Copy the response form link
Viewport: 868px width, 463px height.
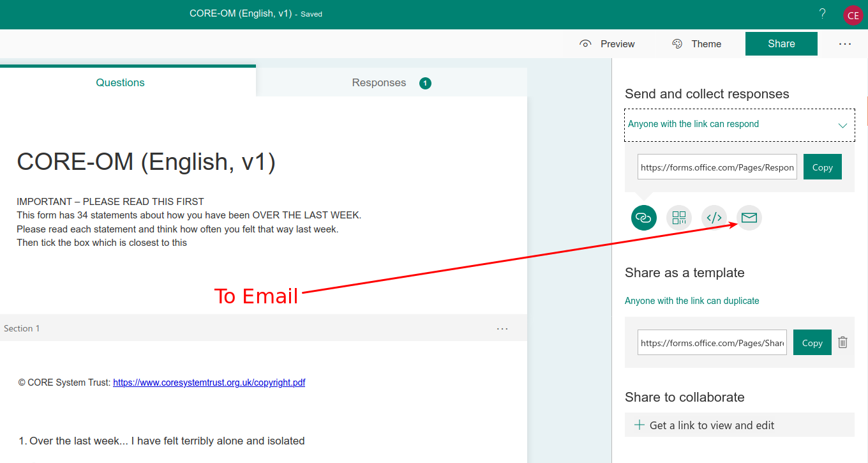point(822,167)
